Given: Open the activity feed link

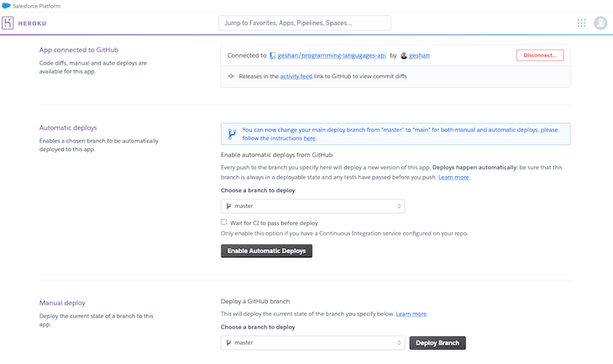Looking at the screenshot, I should pyautogui.click(x=296, y=76).
